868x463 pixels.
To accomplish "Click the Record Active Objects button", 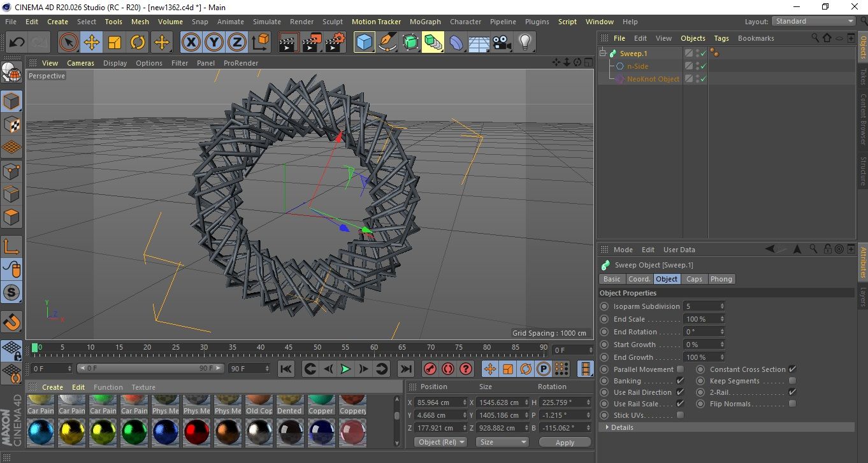I will click(x=430, y=369).
